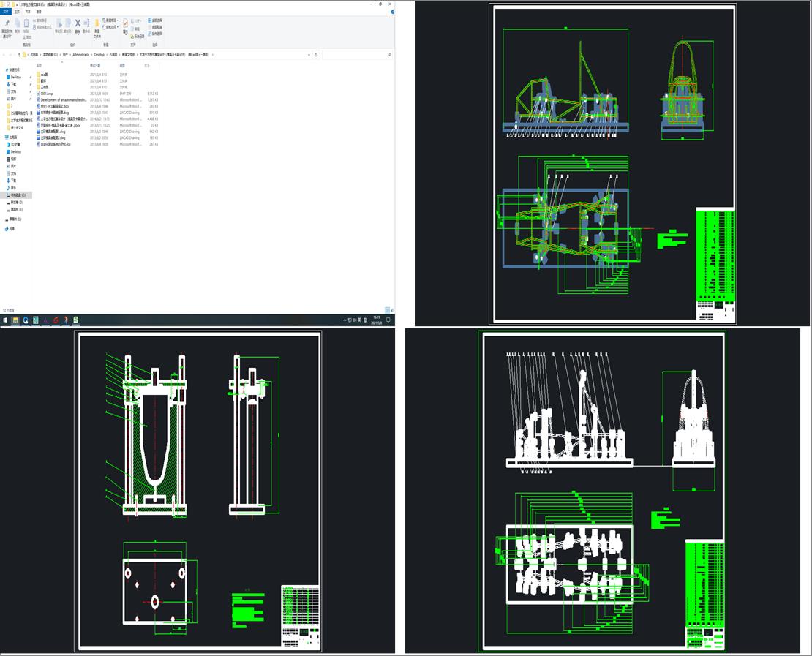Click History in the Open group

[138, 37]
